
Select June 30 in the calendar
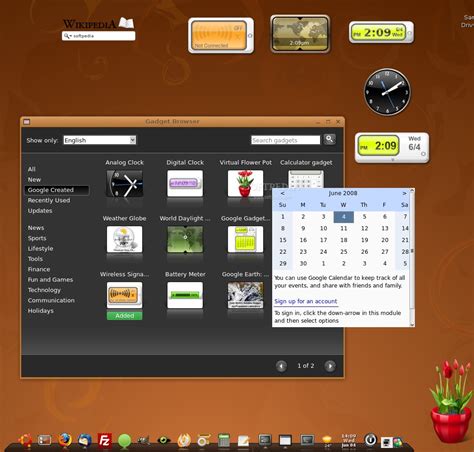click(x=303, y=263)
